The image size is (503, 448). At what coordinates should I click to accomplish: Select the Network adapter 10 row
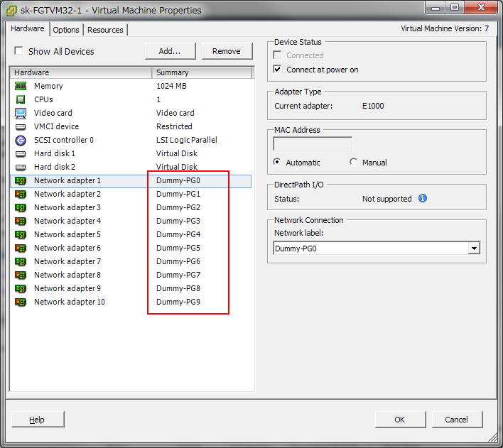(x=70, y=302)
